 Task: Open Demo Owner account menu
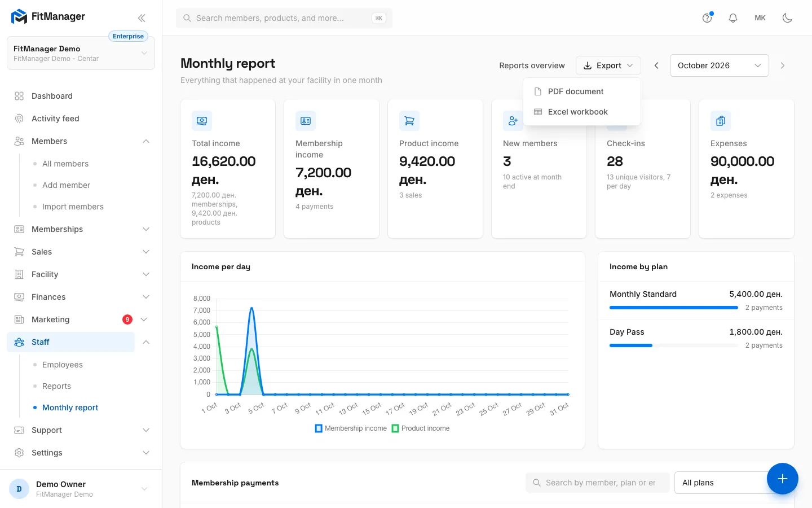(81, 489)
